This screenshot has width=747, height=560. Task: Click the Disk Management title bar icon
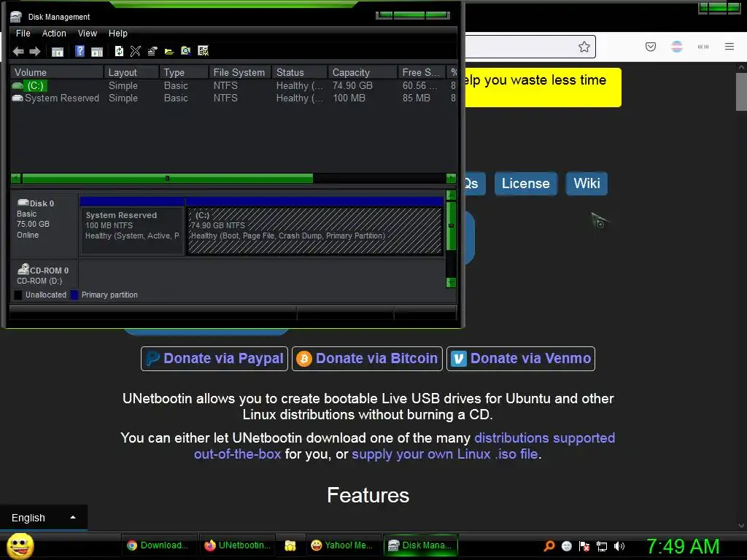point(16,17)
